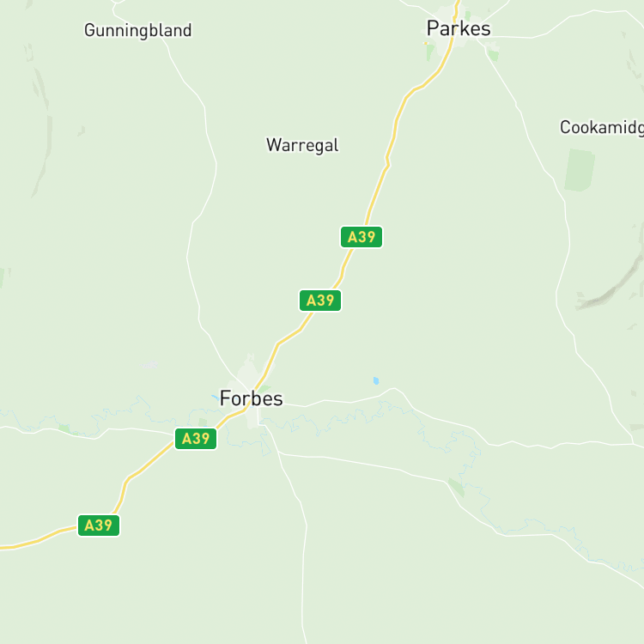
Task: Click the Warregal locality label
Action: [x=302, y=145]
